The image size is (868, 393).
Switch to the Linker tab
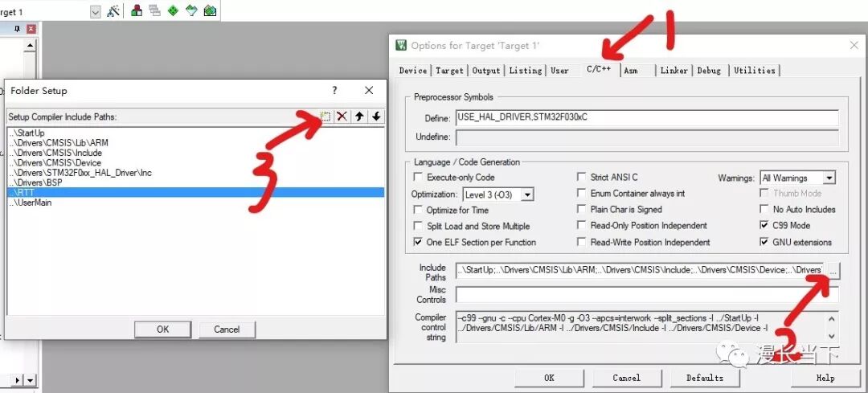tap(674, 71)
